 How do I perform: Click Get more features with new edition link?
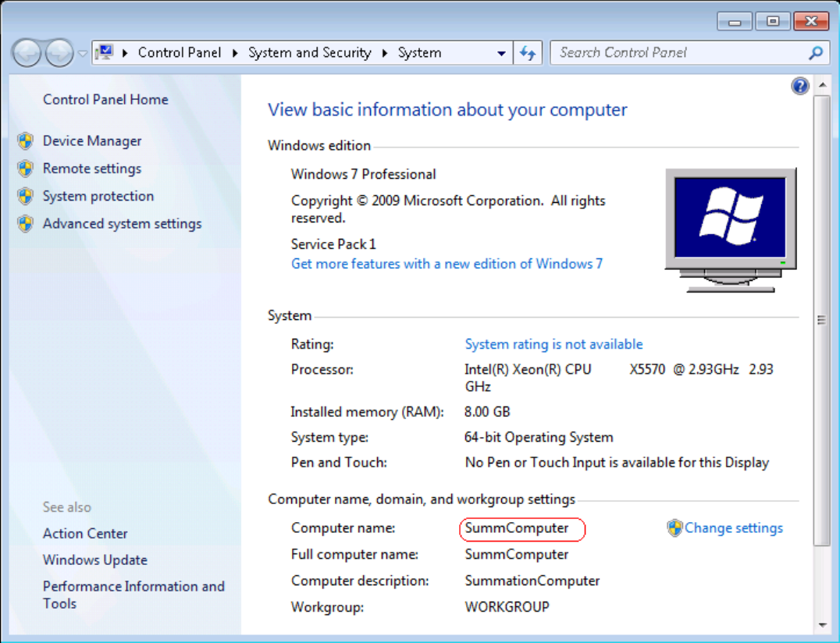pyautogui.click(x=447, y=264)
